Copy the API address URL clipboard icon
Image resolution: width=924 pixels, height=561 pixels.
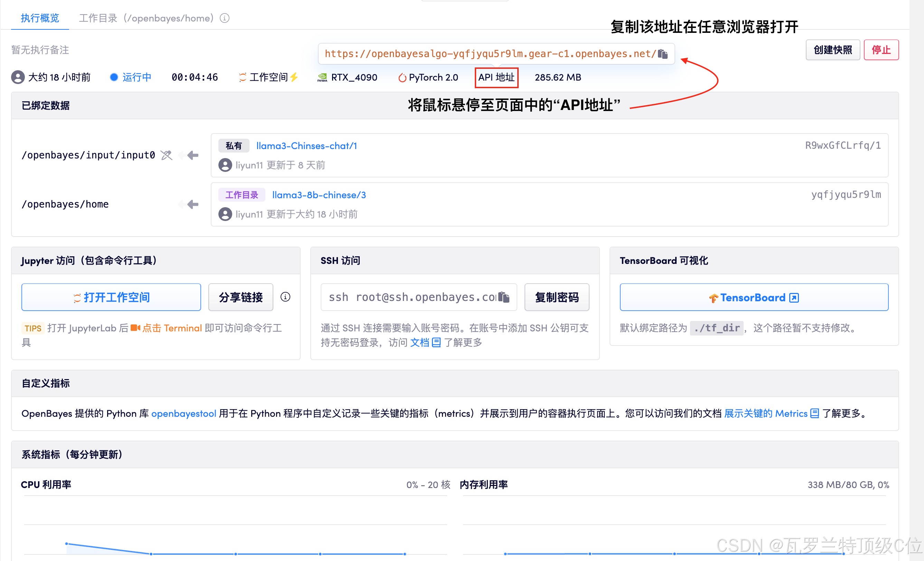663,54
